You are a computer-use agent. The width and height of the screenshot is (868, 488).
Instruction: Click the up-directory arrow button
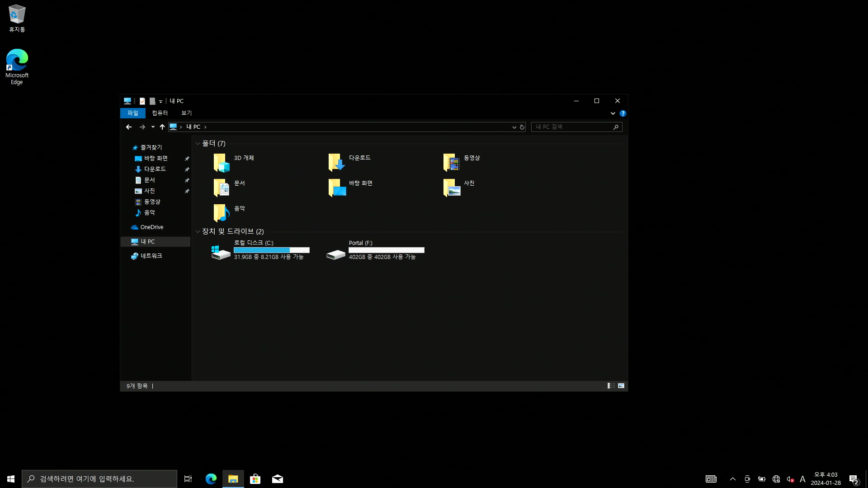pos(162,127)
